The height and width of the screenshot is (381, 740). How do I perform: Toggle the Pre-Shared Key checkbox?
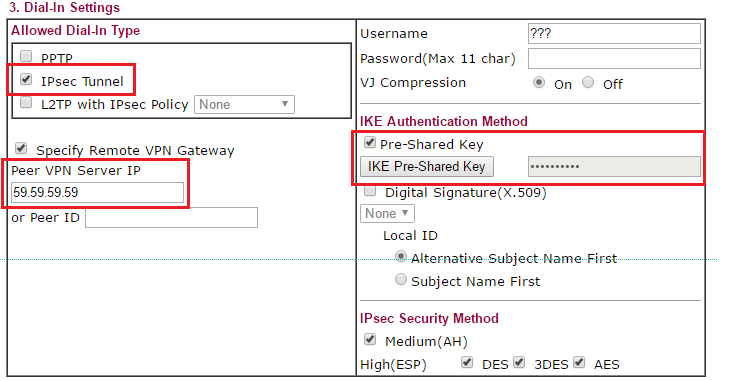[370, 142]
